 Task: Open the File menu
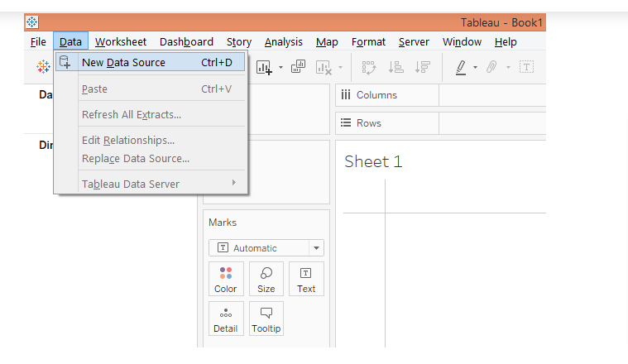(38, 41)
